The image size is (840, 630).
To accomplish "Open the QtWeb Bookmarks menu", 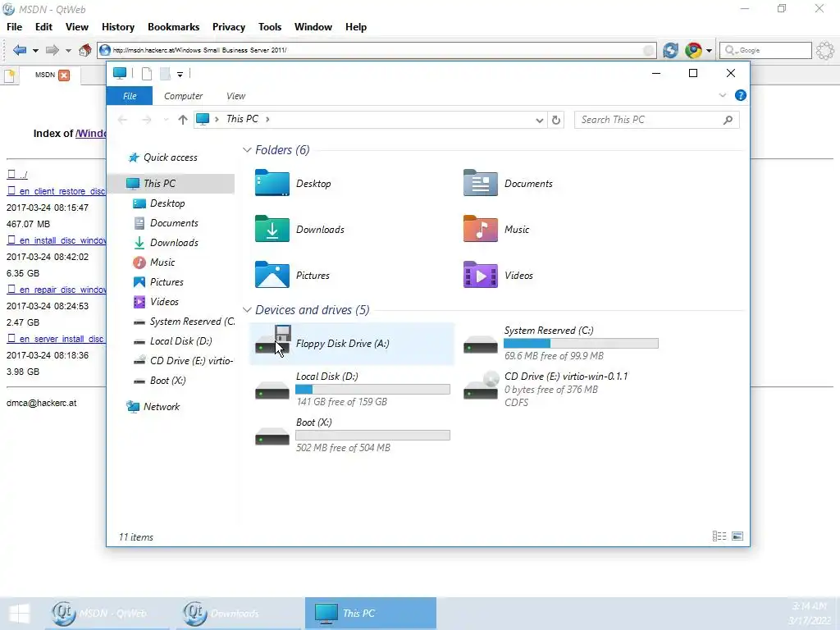I will (174, 27).
